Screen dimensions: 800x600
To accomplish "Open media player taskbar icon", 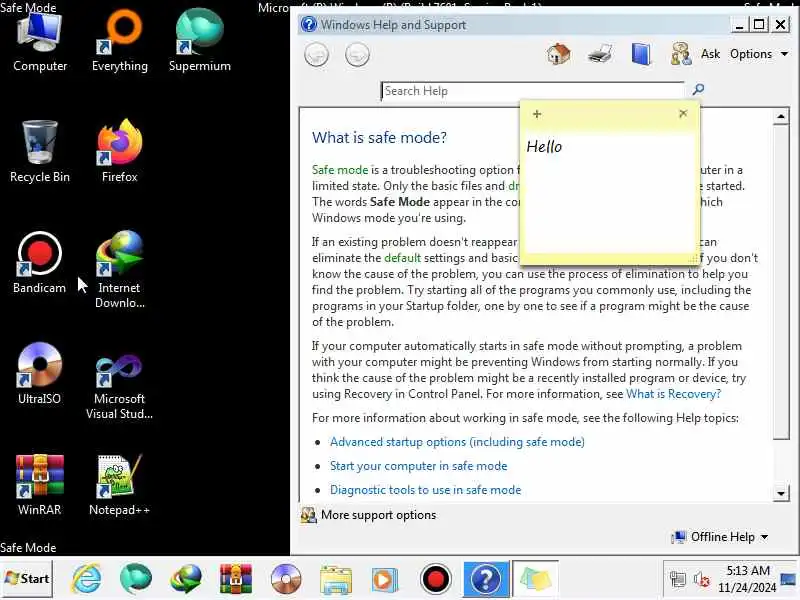I will coord(384,579).
